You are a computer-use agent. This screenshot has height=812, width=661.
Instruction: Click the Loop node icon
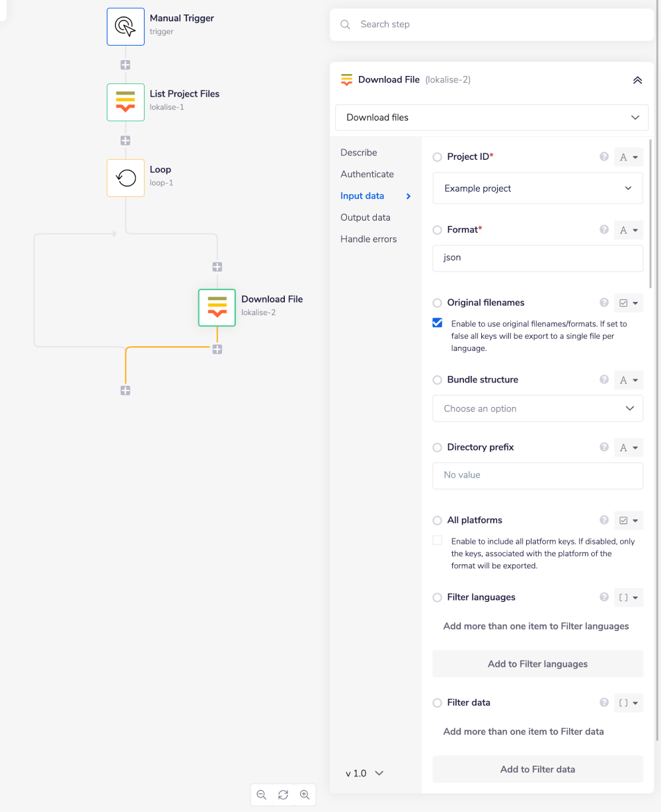(x=126, y=177)
